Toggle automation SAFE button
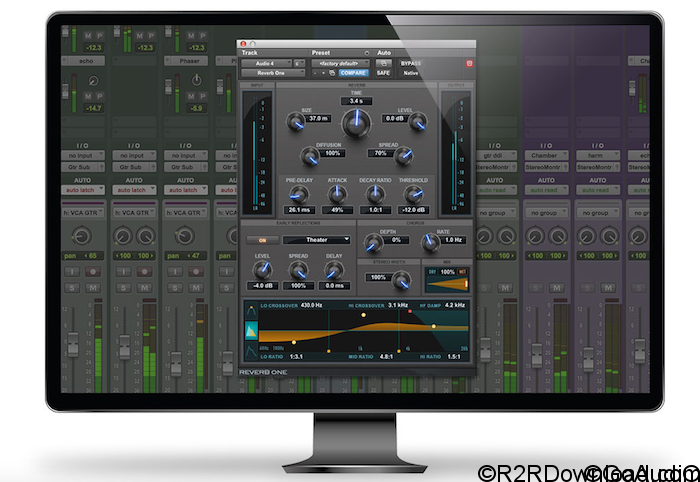Screen dimensions: 700x482 click(x=383, y=73)
